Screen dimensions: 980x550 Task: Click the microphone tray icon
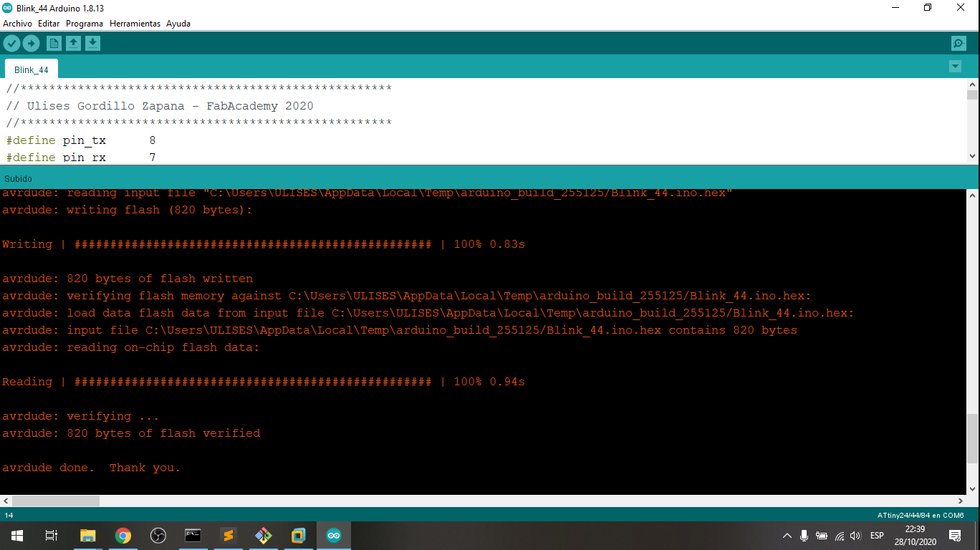[804, 536]
